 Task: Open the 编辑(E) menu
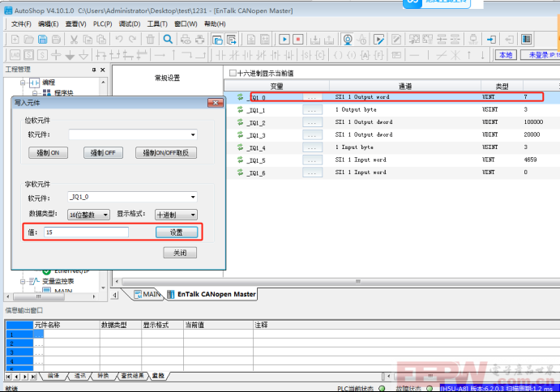[48, 24]
